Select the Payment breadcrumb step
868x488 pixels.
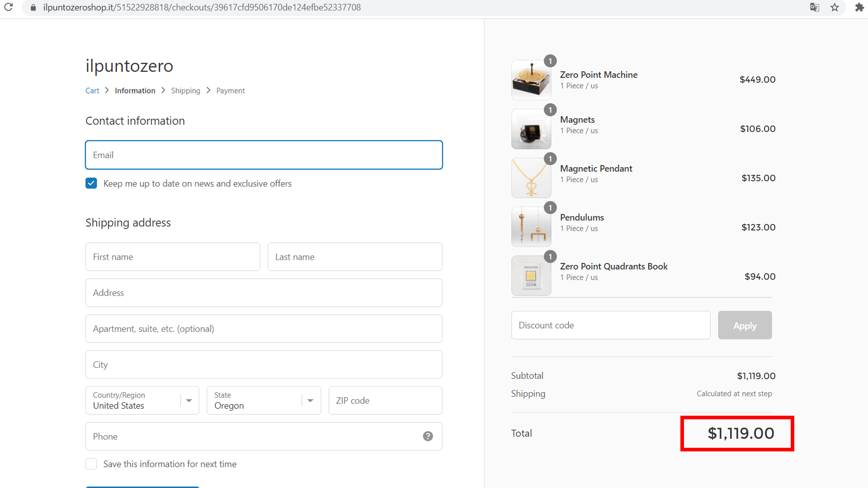pos(231,90)
